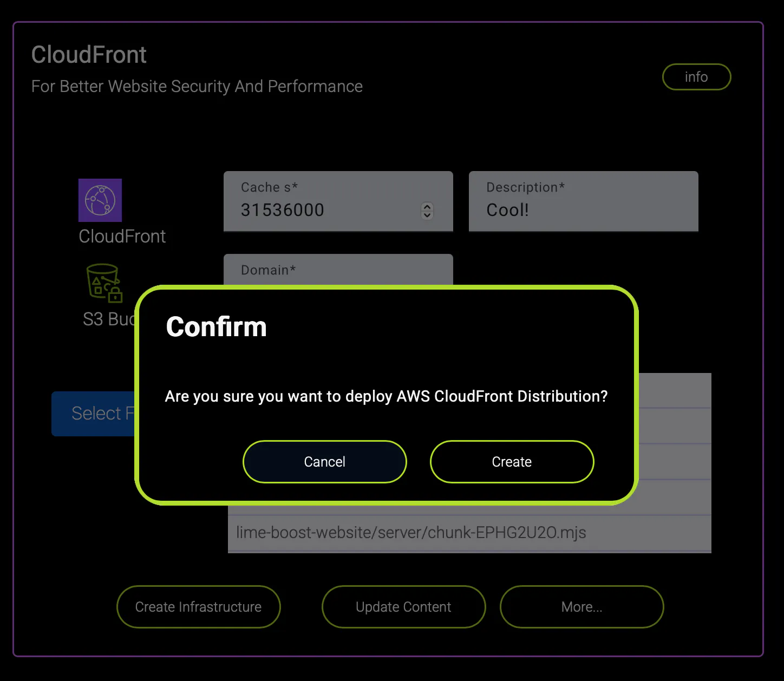This screenshot has height=681, width=784.
Task: Click the Domain input field
Action: 338,270
